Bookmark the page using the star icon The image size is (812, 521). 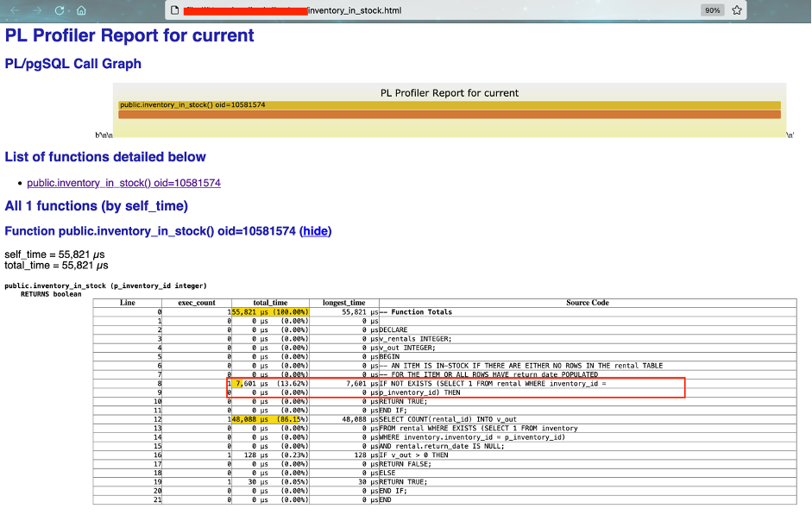click(735, 10)
